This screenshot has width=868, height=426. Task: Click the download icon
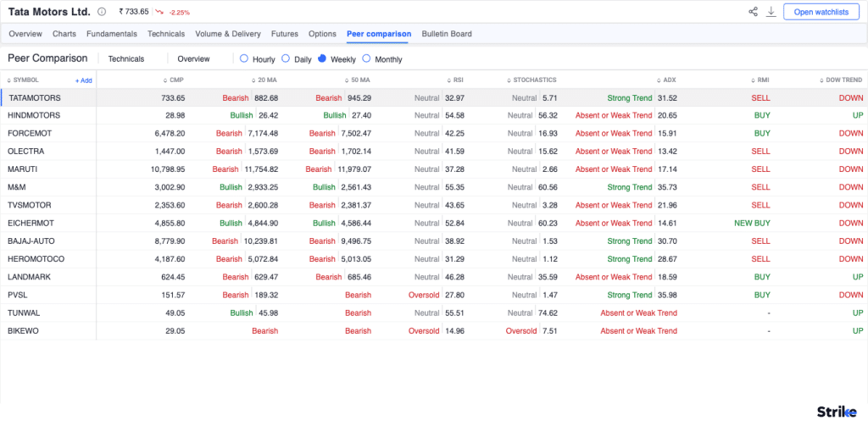click(x=771, y=12)
